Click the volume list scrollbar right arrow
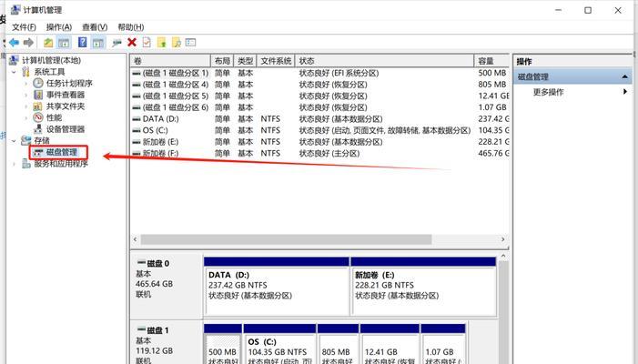Viewport: 638px width, 364px height. pyautogui.click(x=503, y=239)
